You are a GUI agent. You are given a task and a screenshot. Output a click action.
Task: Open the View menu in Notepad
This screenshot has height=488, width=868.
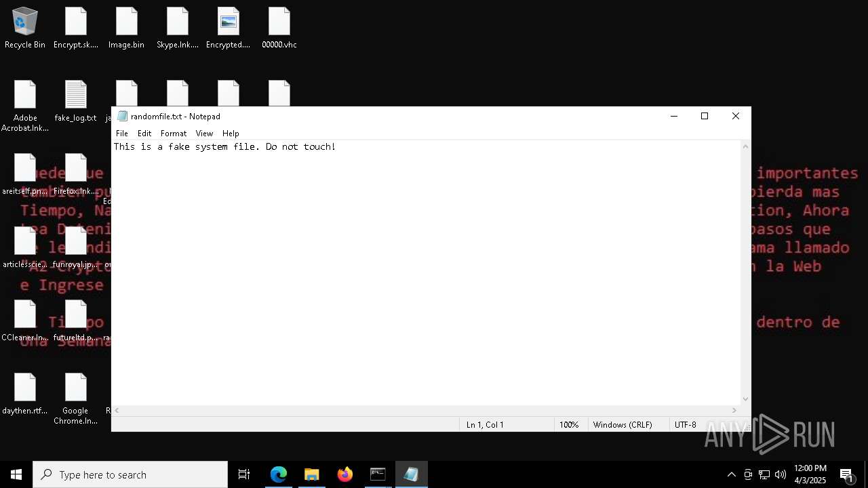[204, 134]
